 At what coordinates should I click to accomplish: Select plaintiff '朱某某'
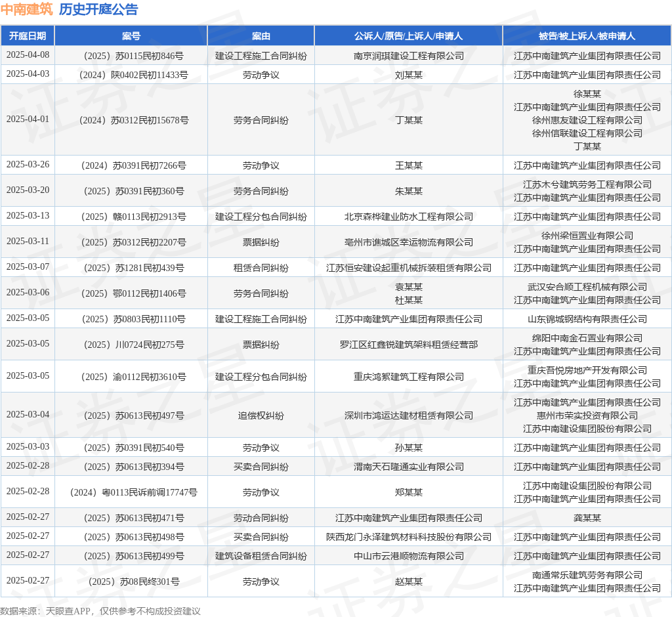point(408,191)
